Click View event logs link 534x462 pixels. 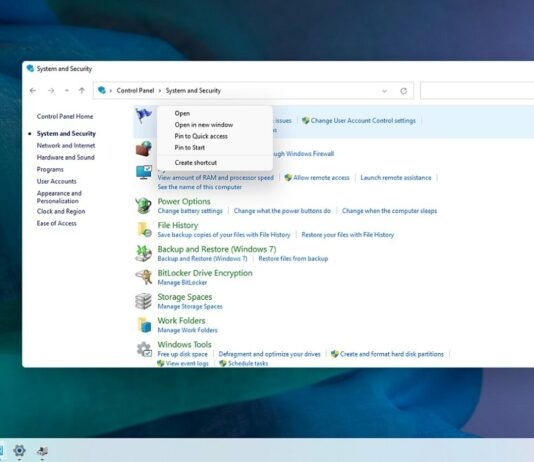(187, 363)
